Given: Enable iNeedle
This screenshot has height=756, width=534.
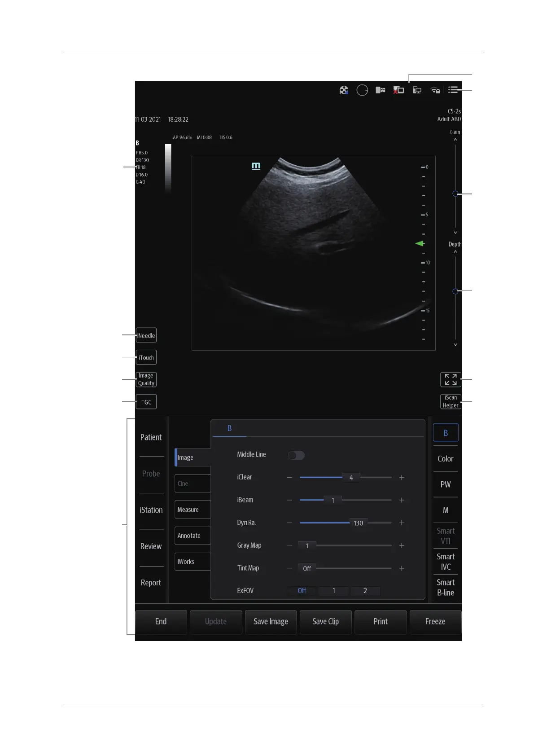Looking at the screenshot, I should (x=146, y=335).
